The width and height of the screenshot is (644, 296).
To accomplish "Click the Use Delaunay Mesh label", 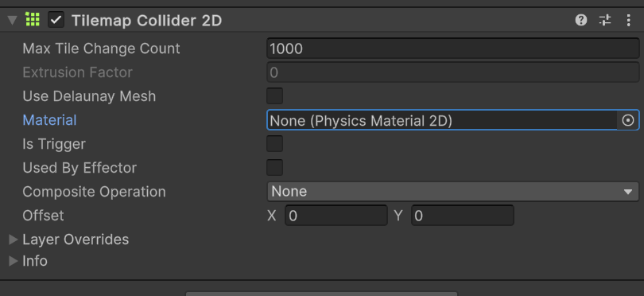I will coord(89,96).
